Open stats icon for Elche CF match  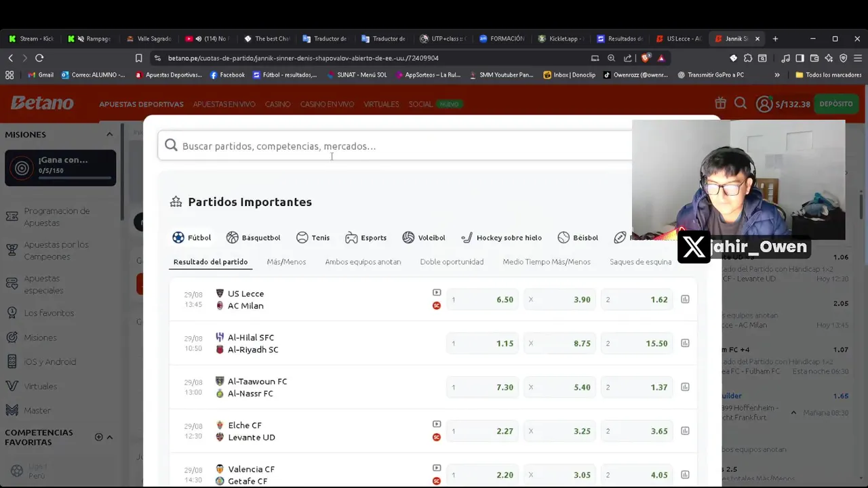(685, 431)
